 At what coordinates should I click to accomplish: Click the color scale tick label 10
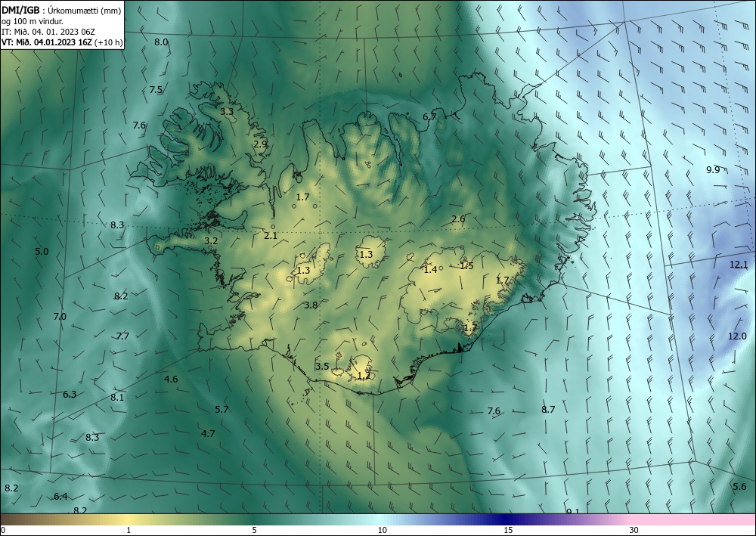[383, 531]
